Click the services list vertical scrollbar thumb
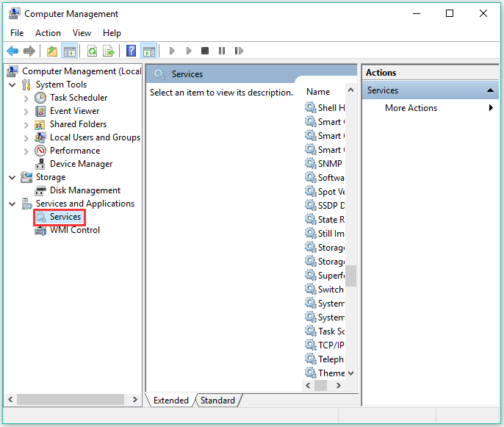 coord(351,276)
